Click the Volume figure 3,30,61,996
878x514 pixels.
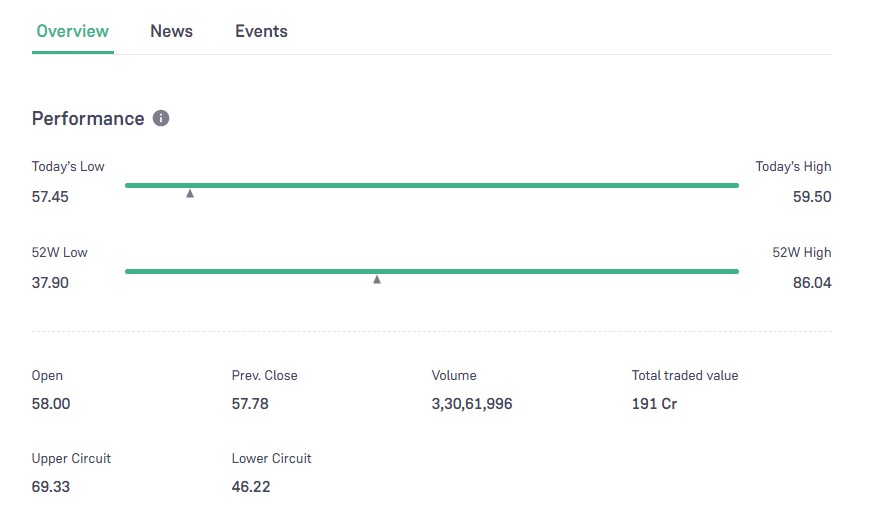[x=472, y=404]
